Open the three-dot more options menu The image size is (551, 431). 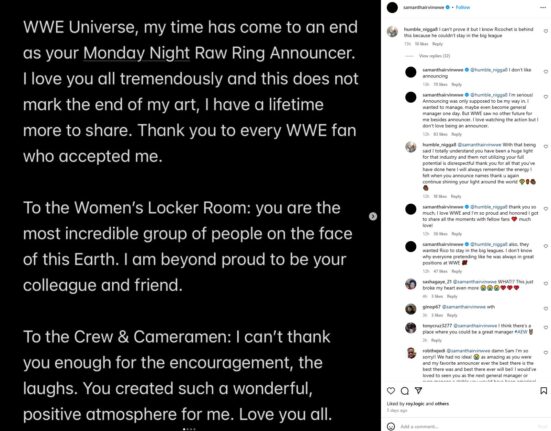pos(543,7)
